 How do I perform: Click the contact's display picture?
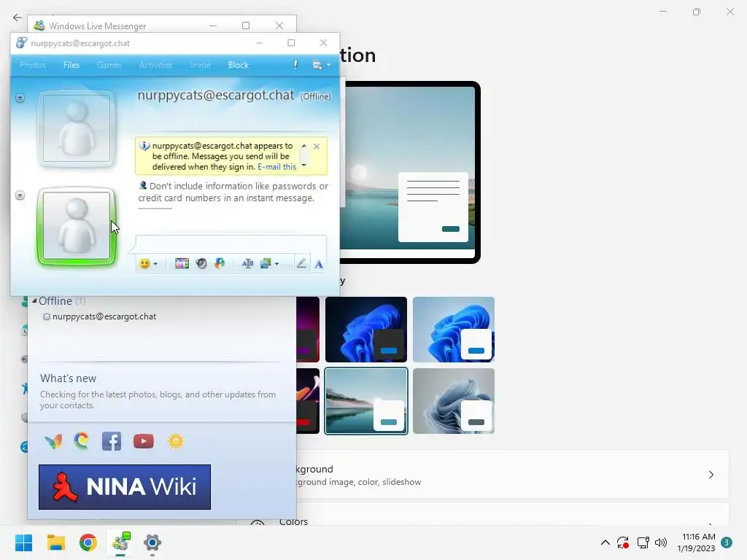(77, 128)
